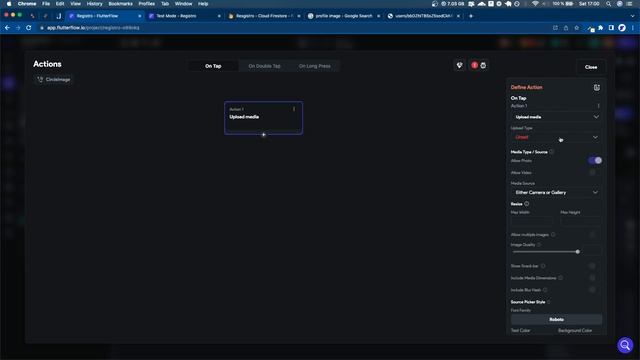
Task: Open the purple search button at bottom right
Action: 625,345
